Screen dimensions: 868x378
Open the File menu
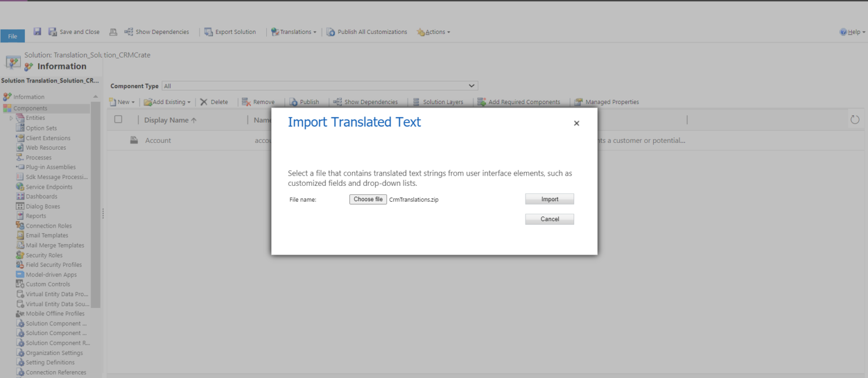coord(12,35)
